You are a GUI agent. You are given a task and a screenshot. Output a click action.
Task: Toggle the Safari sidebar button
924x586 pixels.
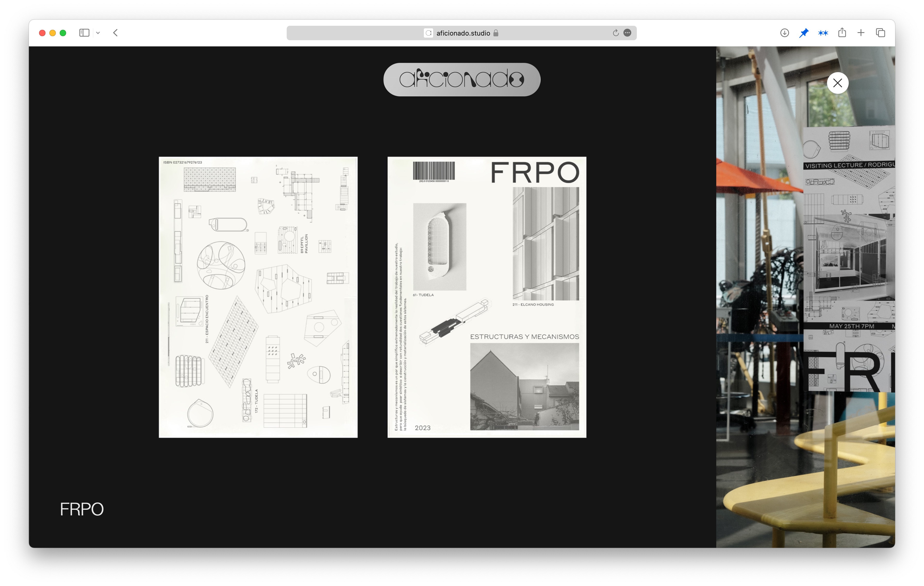coord(84,33)
